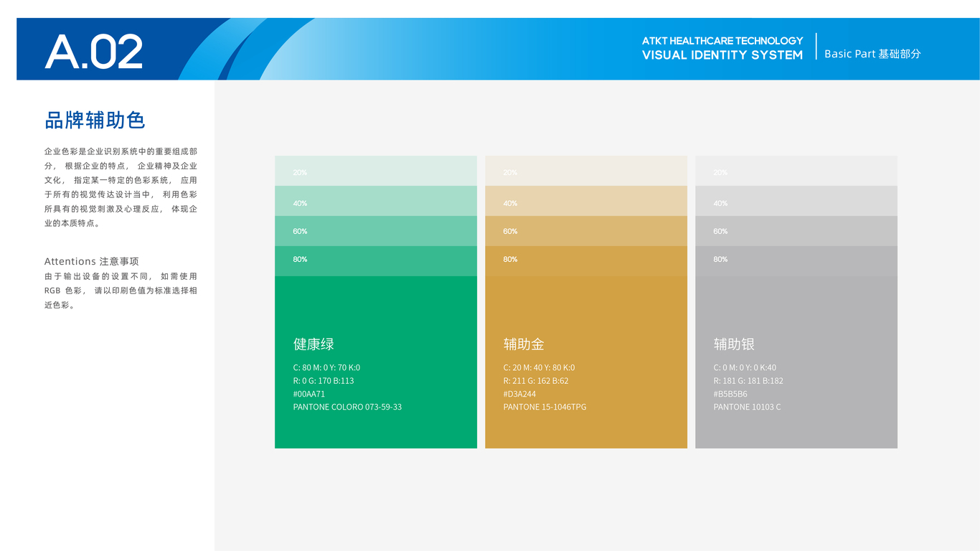Pick the 60% silver tint swatch
The width and height of the screenshot is (980, 551).
coord(796,231)
